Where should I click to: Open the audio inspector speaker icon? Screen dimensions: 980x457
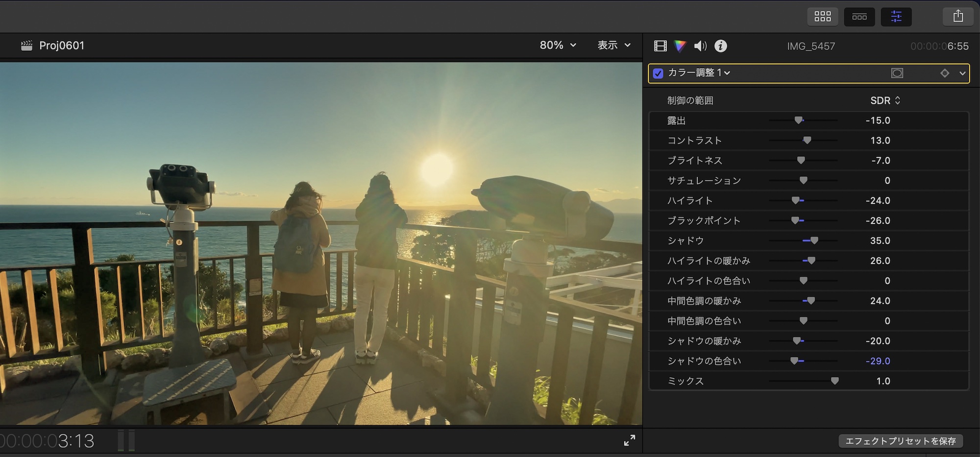pyautogui.click(x=700, y=46)
